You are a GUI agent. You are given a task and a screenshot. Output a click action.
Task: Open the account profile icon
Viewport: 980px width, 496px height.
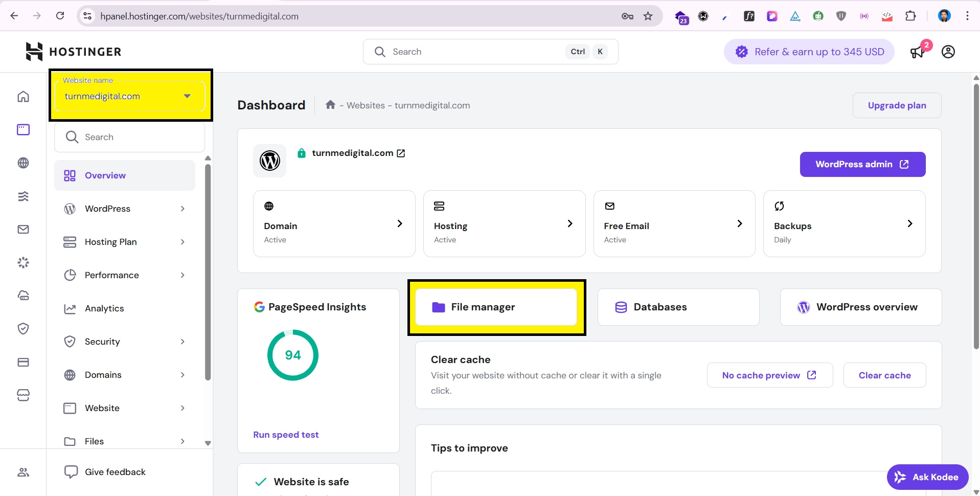(x=948, y=52)
